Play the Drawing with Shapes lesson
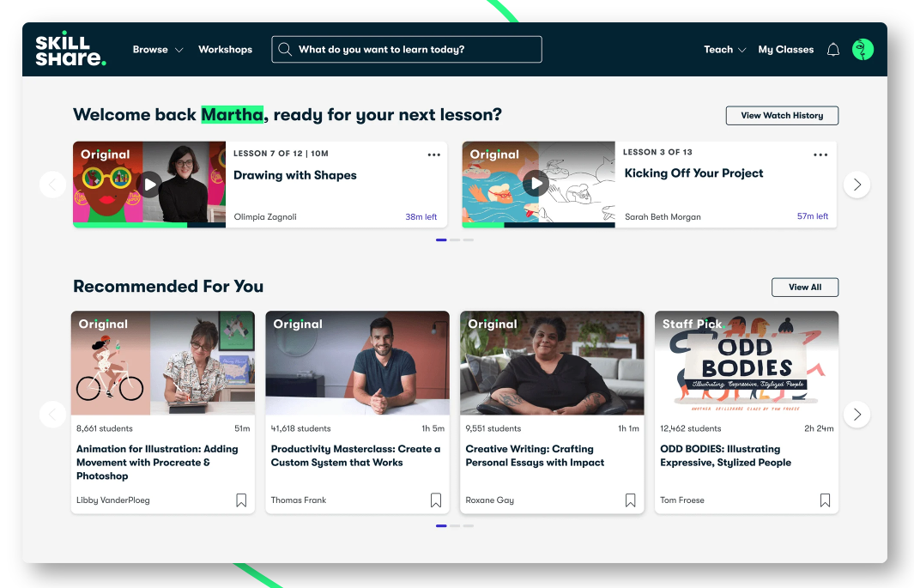Viewport: 914px width, 588px height. [x=149, y=184]
